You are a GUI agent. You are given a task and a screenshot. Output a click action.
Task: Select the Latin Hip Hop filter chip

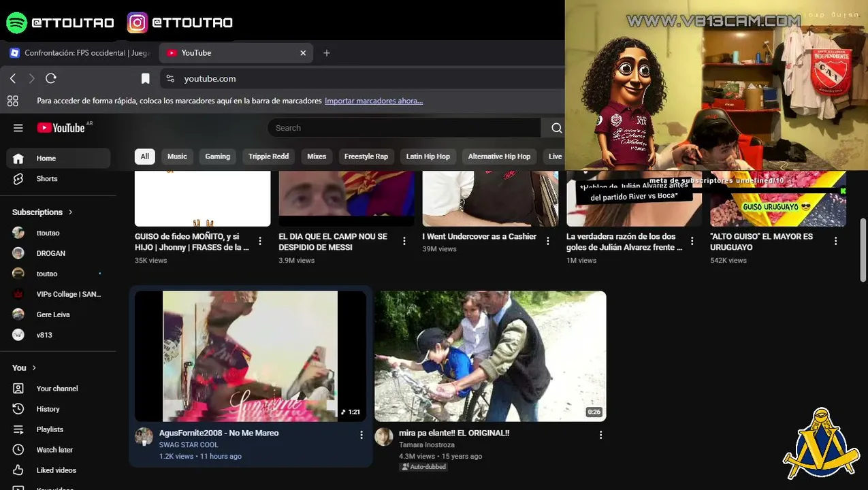428,157
